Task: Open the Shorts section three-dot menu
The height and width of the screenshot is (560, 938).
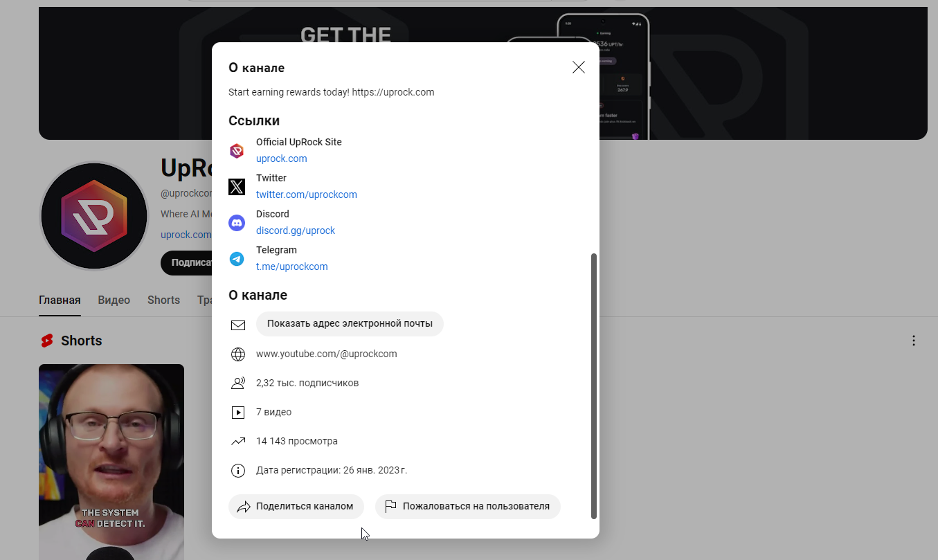Action: (914, 341)
